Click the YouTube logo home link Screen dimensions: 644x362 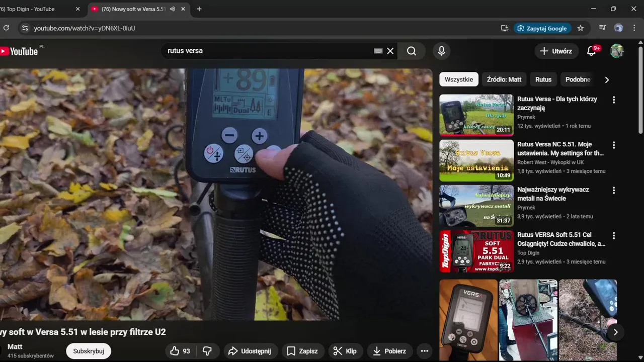coord(19,51)
